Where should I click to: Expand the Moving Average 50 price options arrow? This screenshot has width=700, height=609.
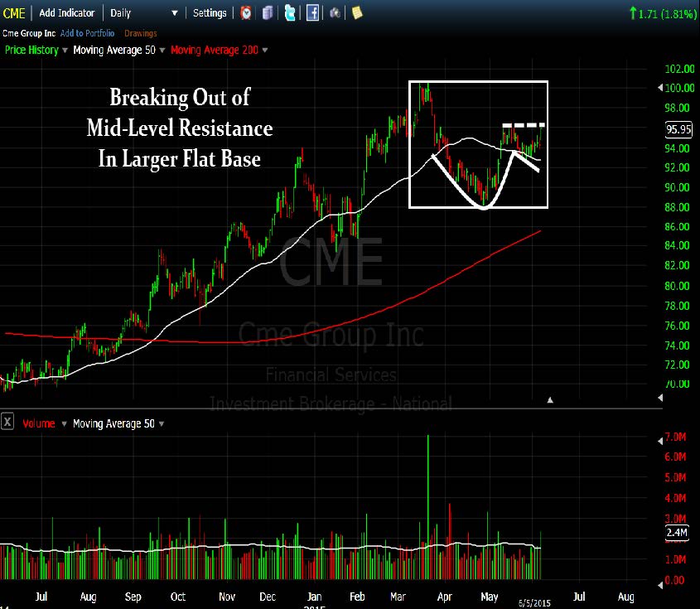pyautogui.click(x=162, y=50)
